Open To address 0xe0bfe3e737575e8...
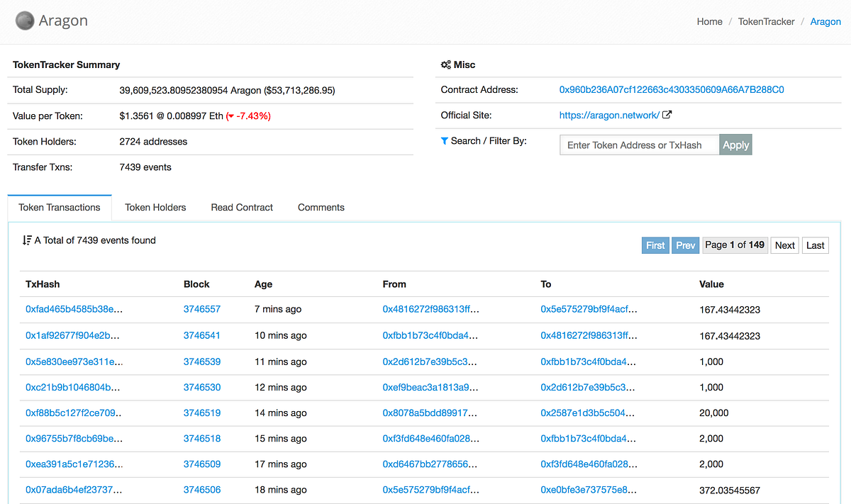 589,490
